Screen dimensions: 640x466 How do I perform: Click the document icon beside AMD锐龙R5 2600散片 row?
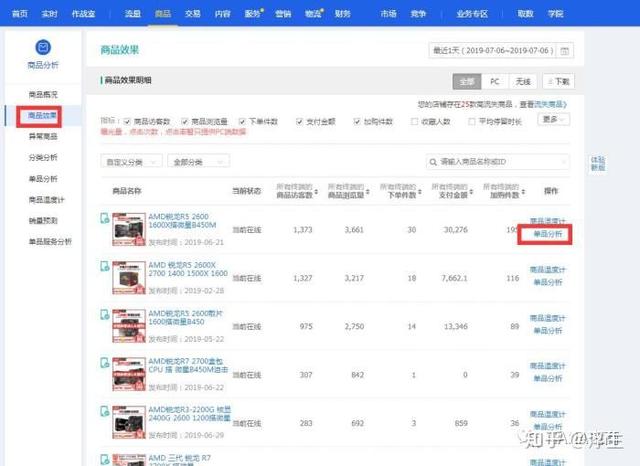(104, 315)
